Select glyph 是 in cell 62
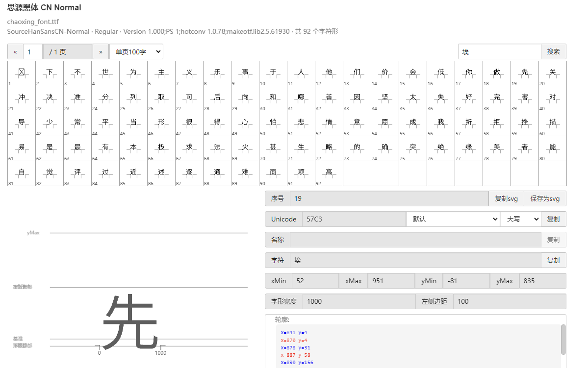 (x=50, y=149)
